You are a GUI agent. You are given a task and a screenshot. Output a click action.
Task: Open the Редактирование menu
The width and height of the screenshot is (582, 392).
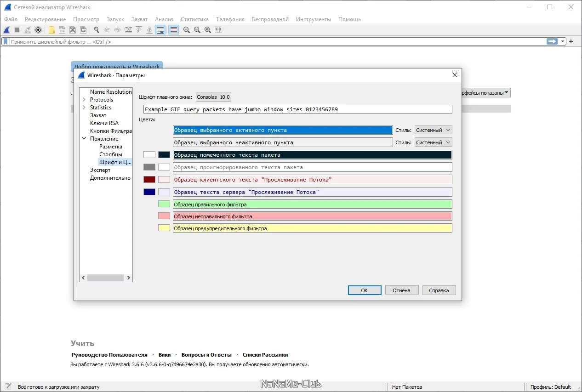46,19
